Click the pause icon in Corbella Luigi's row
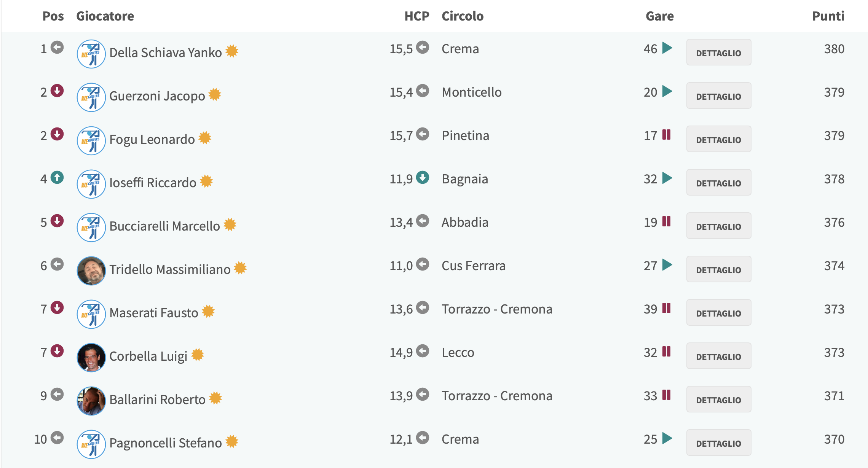Screen dimensions: 868x468 pyautogui.click(x=666, y=351)
